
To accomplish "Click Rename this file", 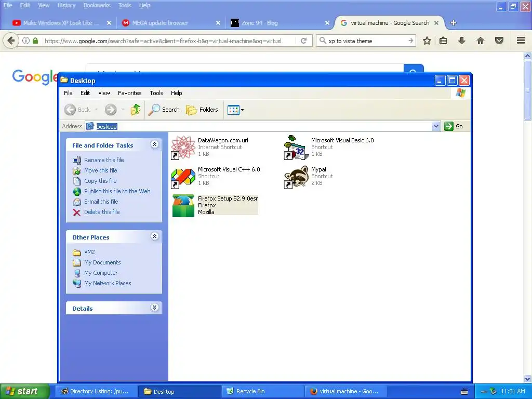I will [104, 160].
